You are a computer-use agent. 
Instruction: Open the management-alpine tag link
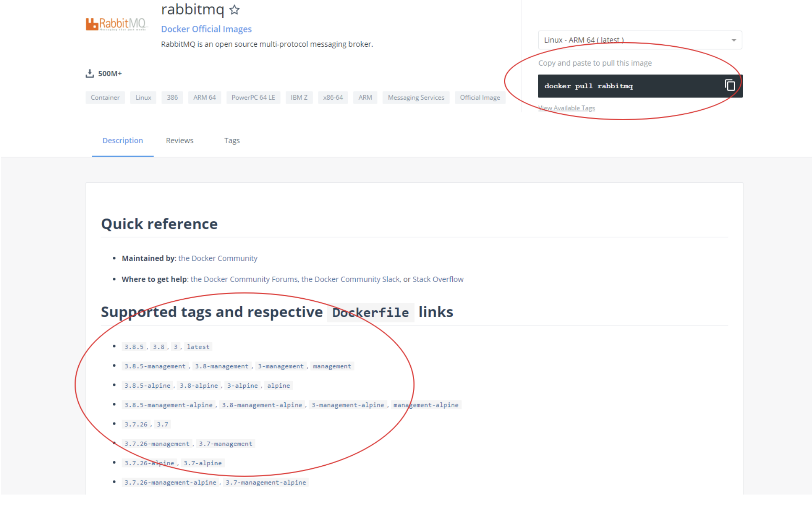tap(426, 405)
